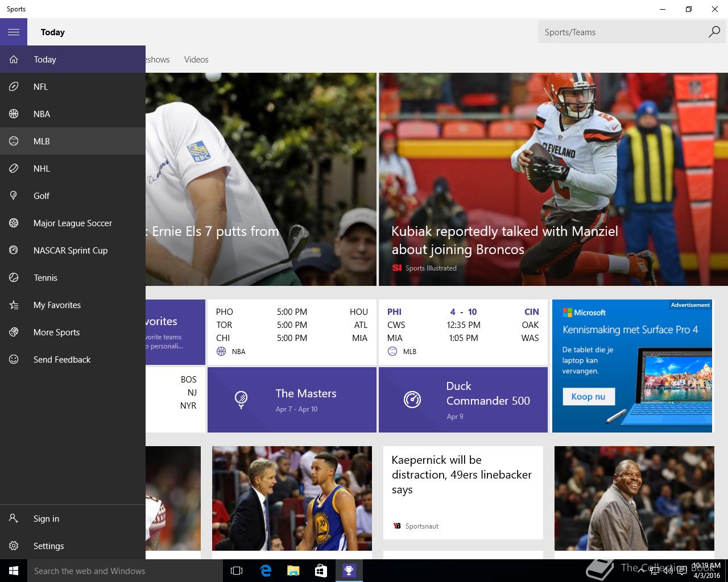The height and width of the screenshot is (582, 728).
Task: Launch Microsoft Edge from the taskbar
Action: point(265,571)
